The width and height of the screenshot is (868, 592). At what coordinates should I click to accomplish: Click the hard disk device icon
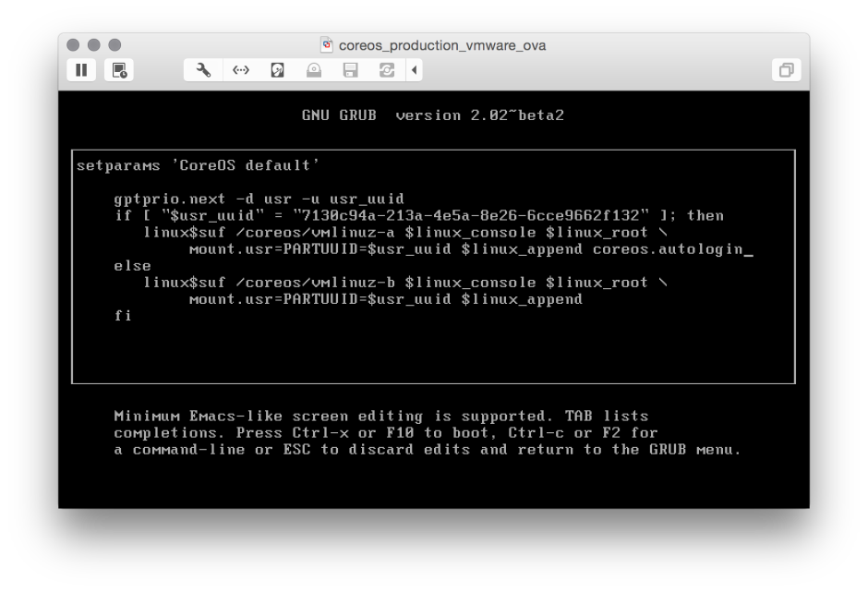pos(277,69)
